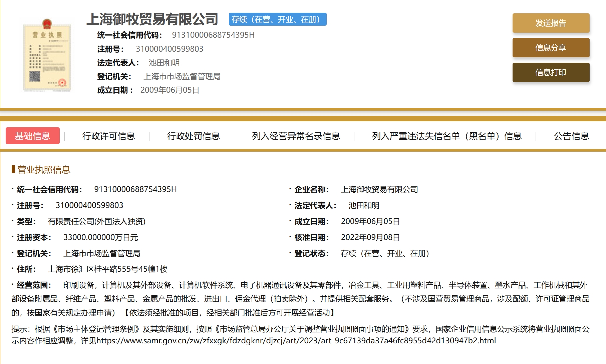Screen dimensions: 606x364
Task: Click the 营业执照信息 section heading
Action: 44,170
